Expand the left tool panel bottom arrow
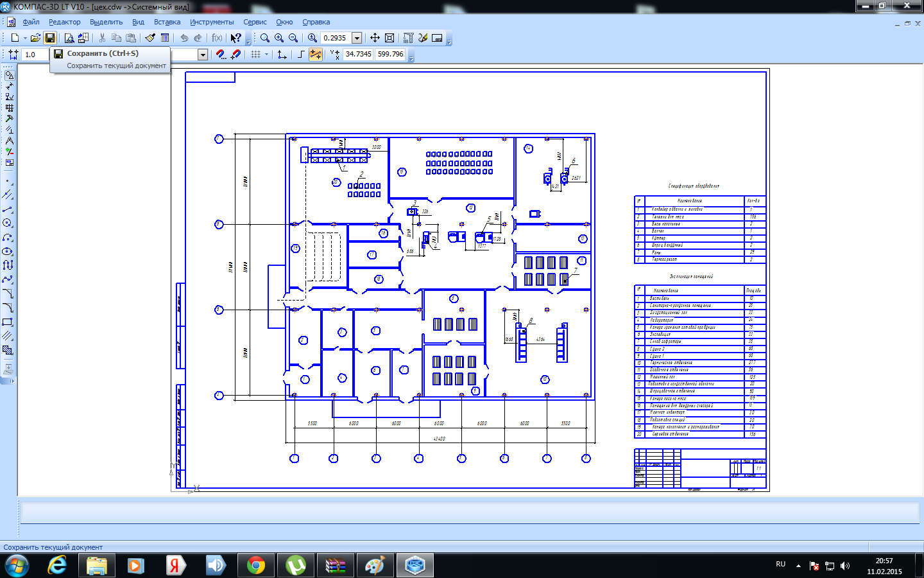 coord(12,381)
